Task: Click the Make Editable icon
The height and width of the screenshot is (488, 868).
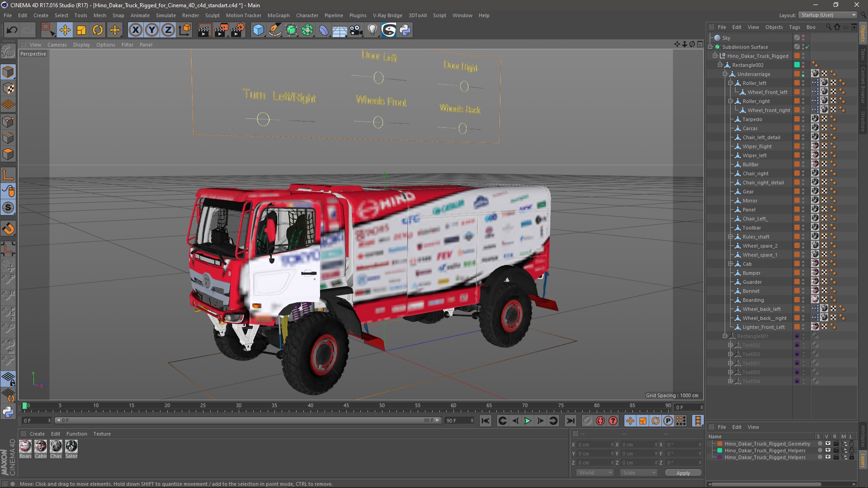Action: click(x=8, y=52)
